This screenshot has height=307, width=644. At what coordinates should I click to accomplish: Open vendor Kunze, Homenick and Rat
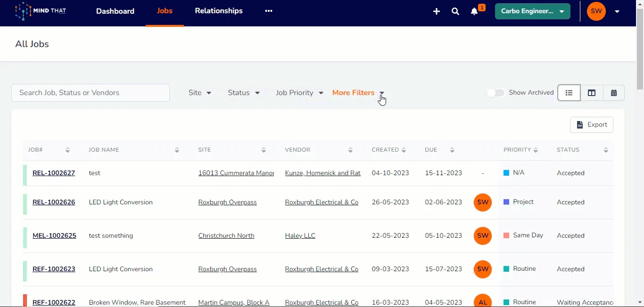[323, 173]
